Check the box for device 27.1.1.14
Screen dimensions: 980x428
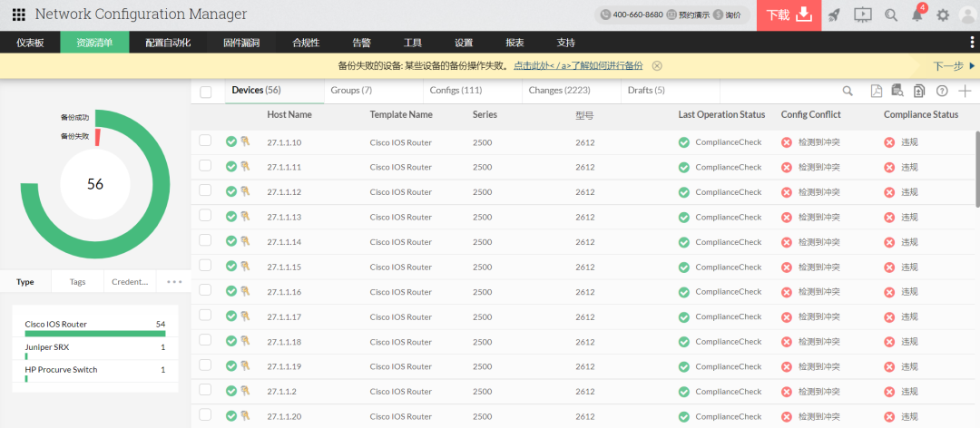[205, 240]
